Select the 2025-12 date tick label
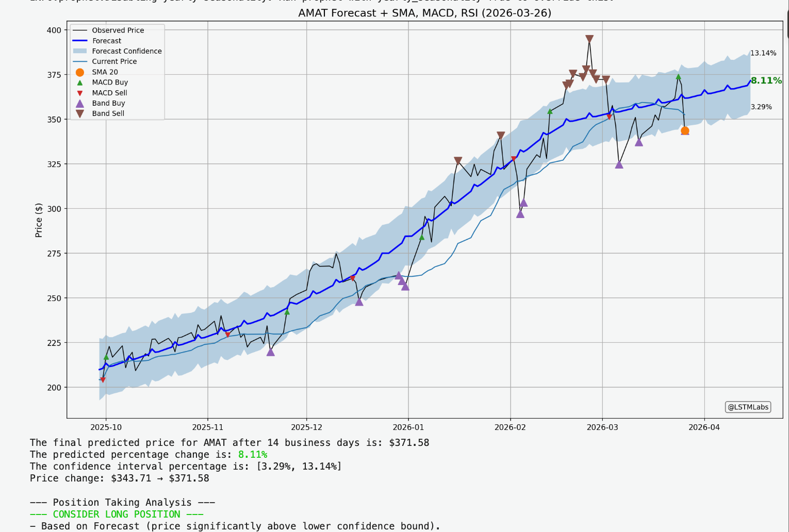The height and width of the screenshot is (532, 789). click(307, 427)
